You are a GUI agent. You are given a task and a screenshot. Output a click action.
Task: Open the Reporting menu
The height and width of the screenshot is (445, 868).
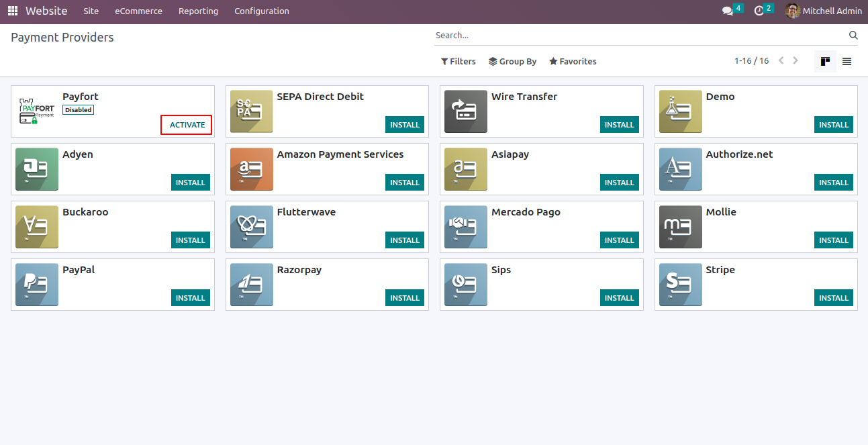[x=198, y=11]
